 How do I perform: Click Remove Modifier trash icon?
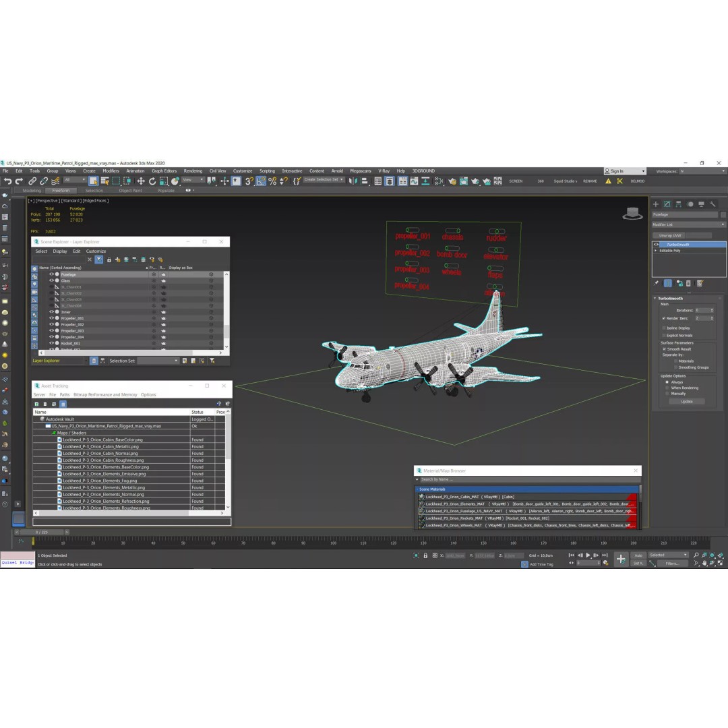(688, 282)
